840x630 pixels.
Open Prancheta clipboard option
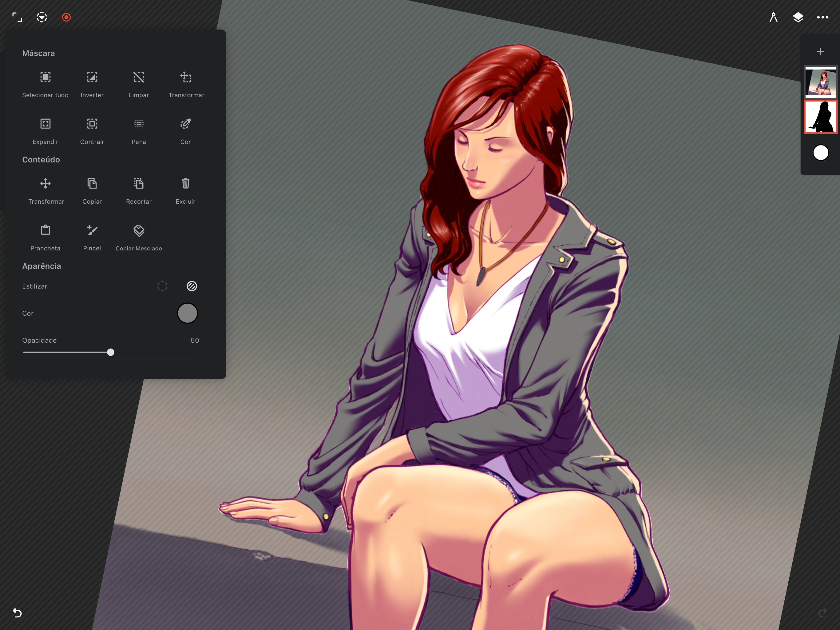(45, 230)
